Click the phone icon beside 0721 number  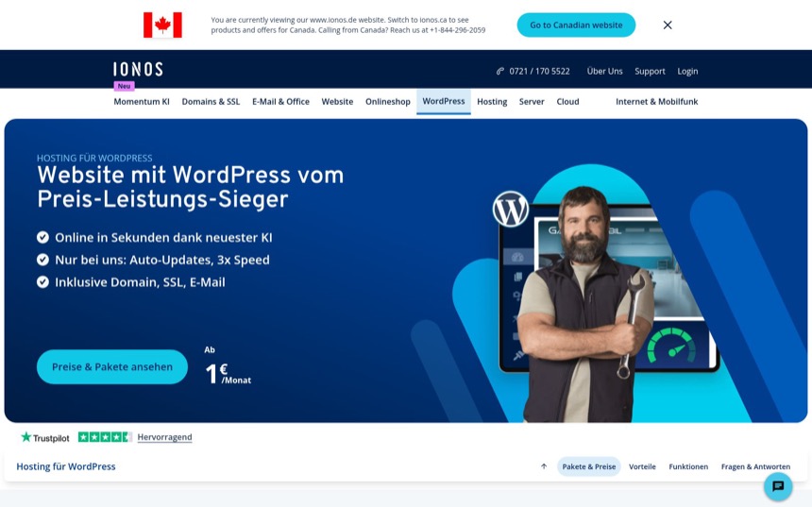point(499,72)
